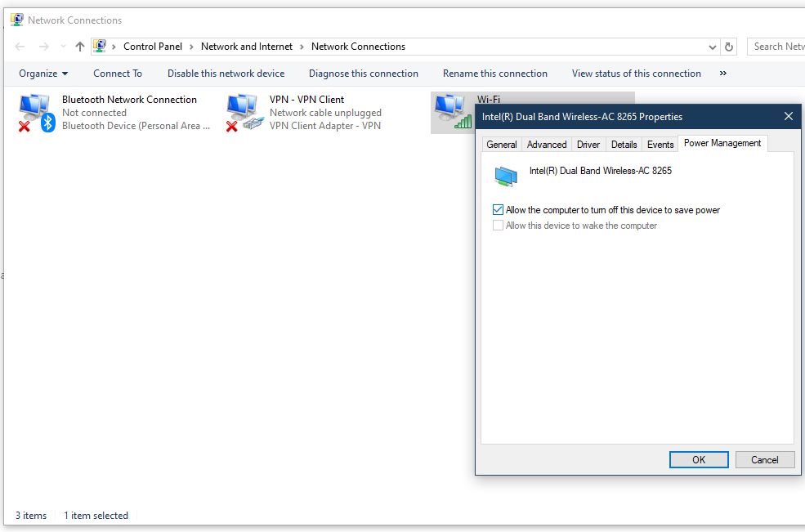
Task: Select Bluetooth Network Connection icon
Action: [36, 113]
